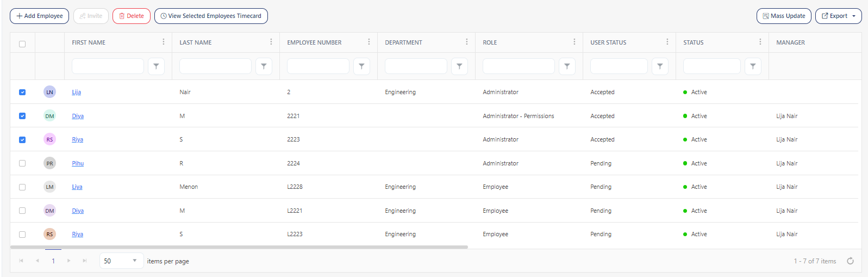Click the User Status filter icon
The image size is (868, 277).
click(x=660, y=66)
